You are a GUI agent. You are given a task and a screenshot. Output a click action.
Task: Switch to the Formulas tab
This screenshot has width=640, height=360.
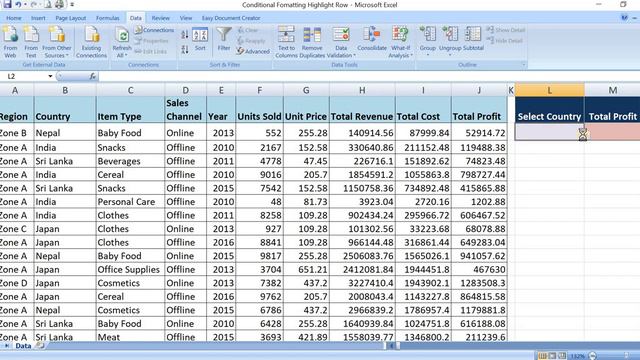click(108, 18)
